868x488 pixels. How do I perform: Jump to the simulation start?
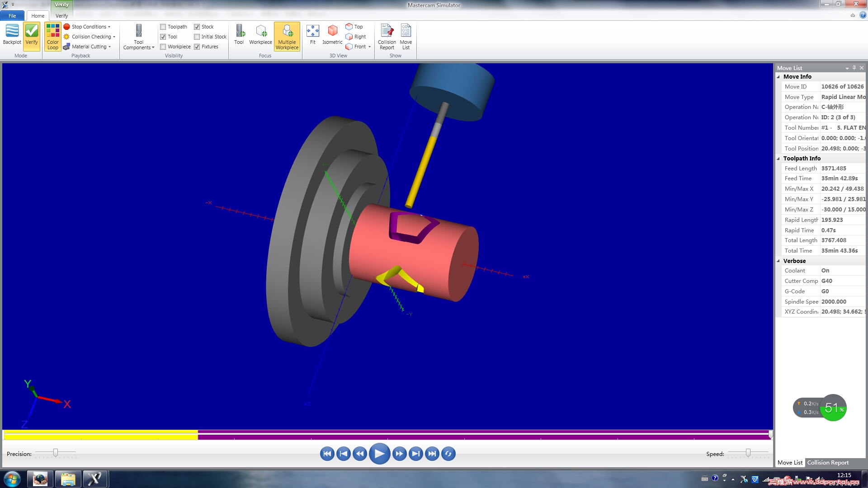tap(327, 454)
